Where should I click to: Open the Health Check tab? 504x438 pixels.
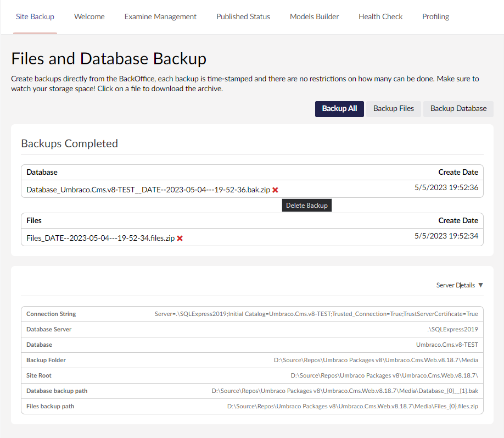click(x=380, y=16)
